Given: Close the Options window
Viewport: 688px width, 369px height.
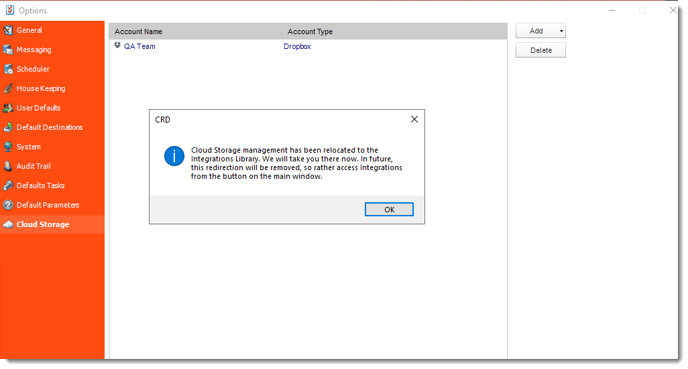Looking at the screenshot, I should coord(673,10).
